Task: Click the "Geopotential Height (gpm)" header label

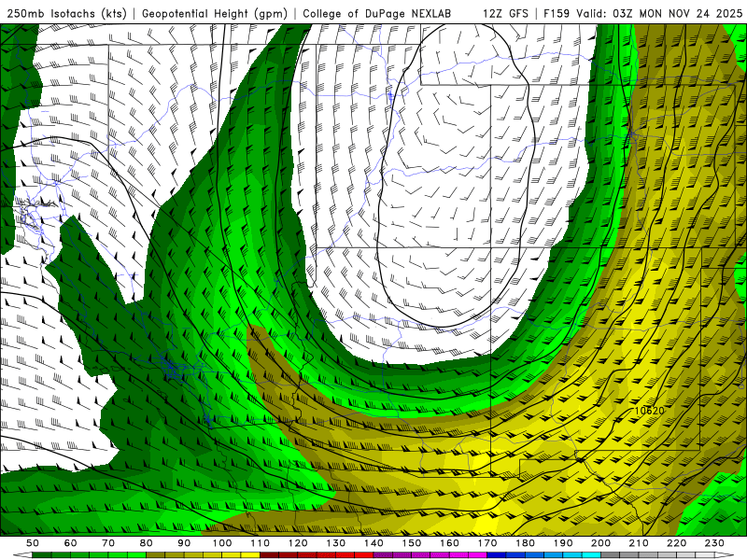Action: (x=215, y=13)
